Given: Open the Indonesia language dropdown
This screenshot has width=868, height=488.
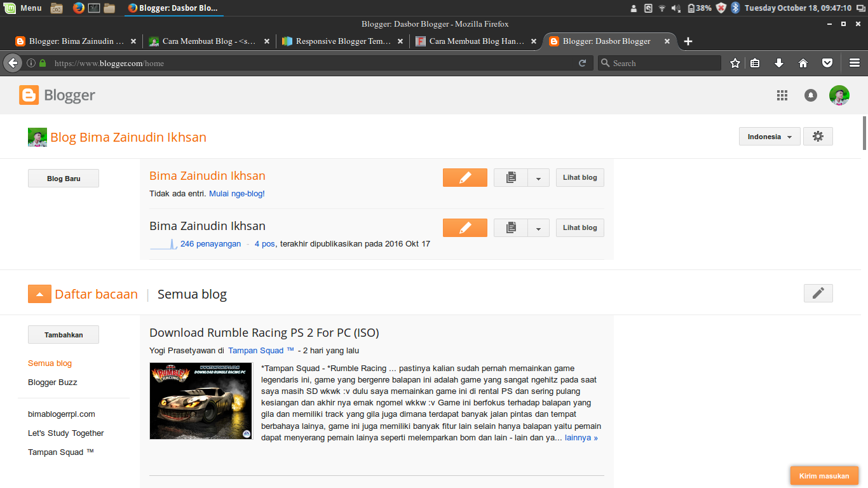Looking at the screenshot, I should 769,136.
